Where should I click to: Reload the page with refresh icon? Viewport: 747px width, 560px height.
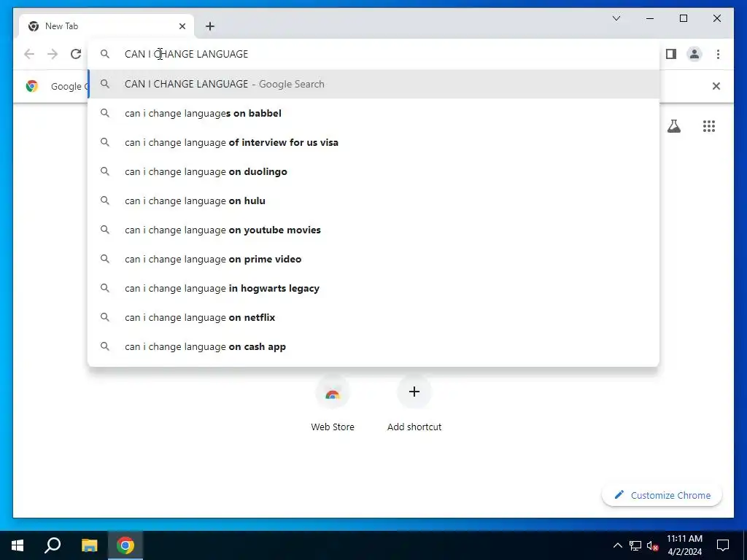[76, 54]
